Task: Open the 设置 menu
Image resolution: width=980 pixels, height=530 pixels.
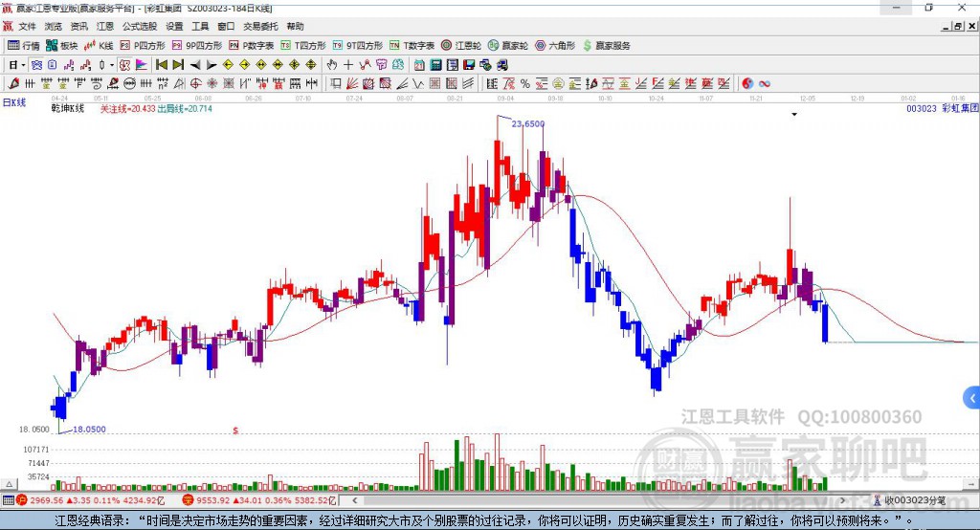Action: (x=174, y=26)
